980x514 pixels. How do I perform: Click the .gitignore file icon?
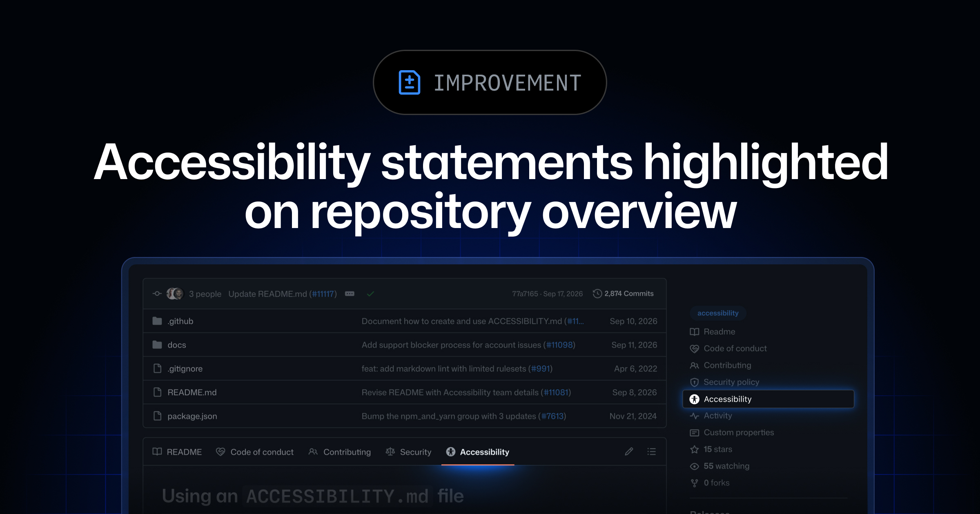click(157, 368)
